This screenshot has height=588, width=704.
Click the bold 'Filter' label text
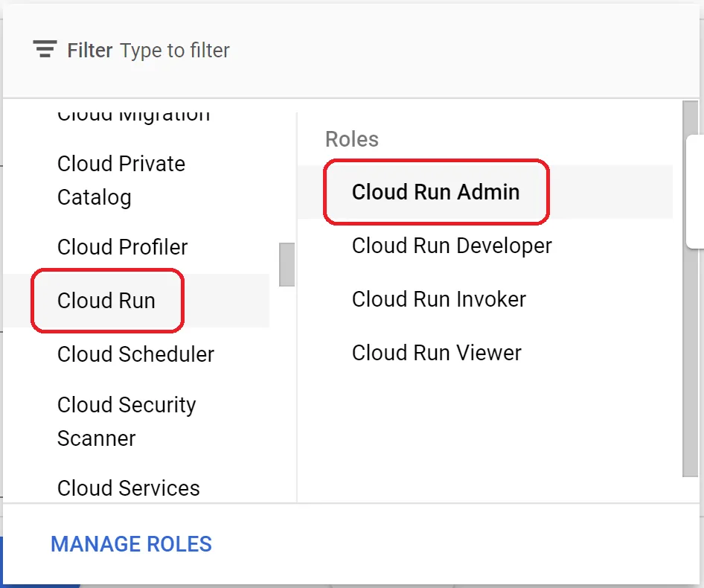click(x=90, y=51)
